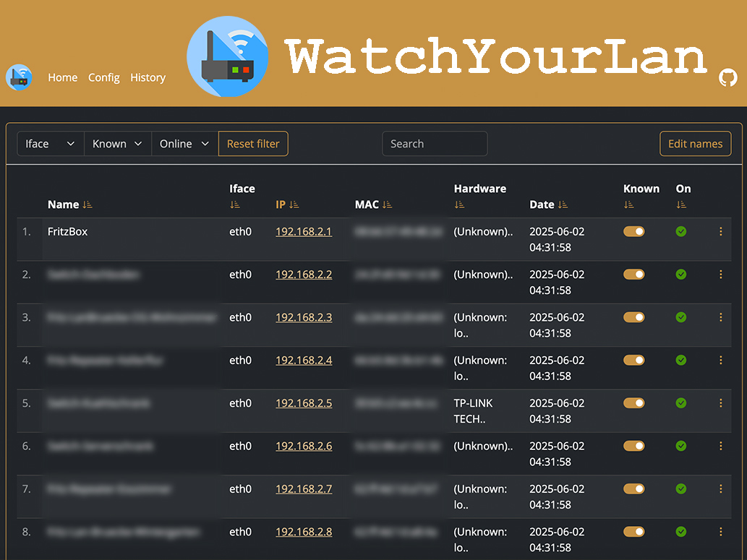Open the Online filter dropdown
Image resolution: width=747 pixels, height=560 pixels.
point(184,143)
